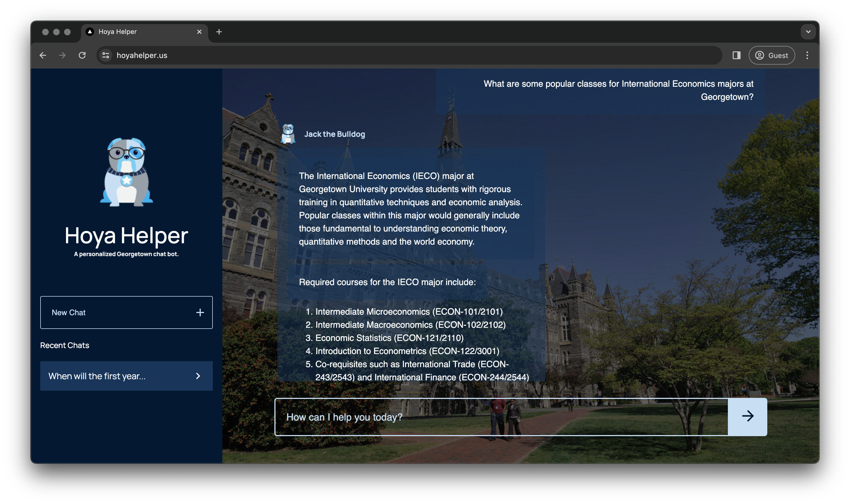
Task: Expand the tab search dropdown arrow
Action: click(x=808, y=31)
